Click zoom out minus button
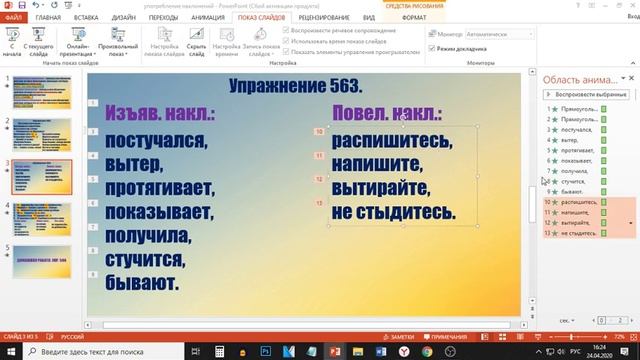This screenshot has height=360, width=640. click(551, 337)
